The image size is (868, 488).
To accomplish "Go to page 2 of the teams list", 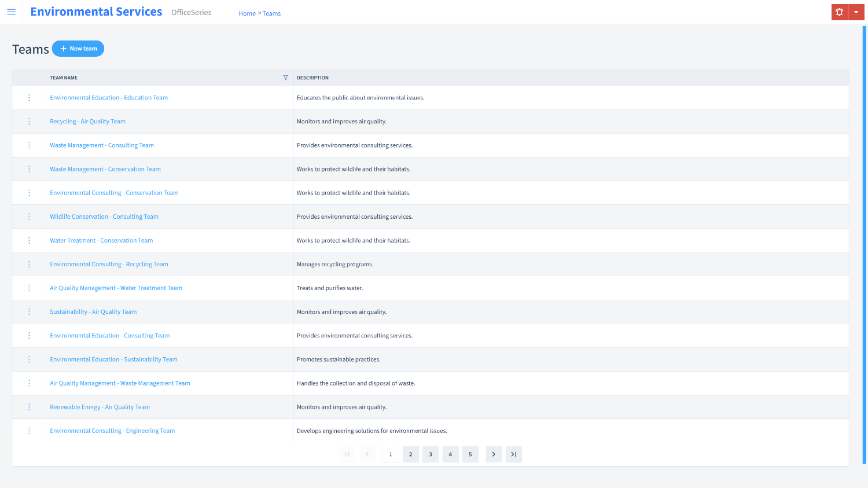I will pyautogui.click(x=410, y=454).
